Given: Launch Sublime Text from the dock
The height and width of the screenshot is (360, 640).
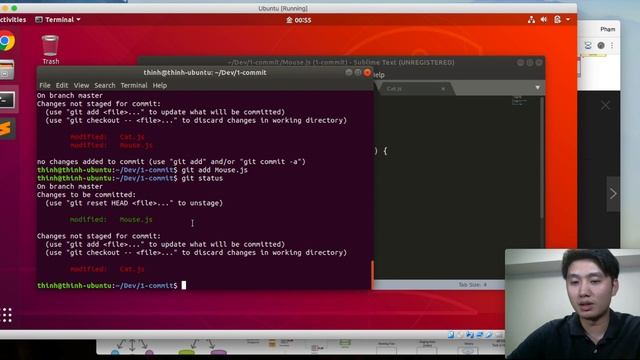Looking at the screenshot, I should (x=7, y=129).
